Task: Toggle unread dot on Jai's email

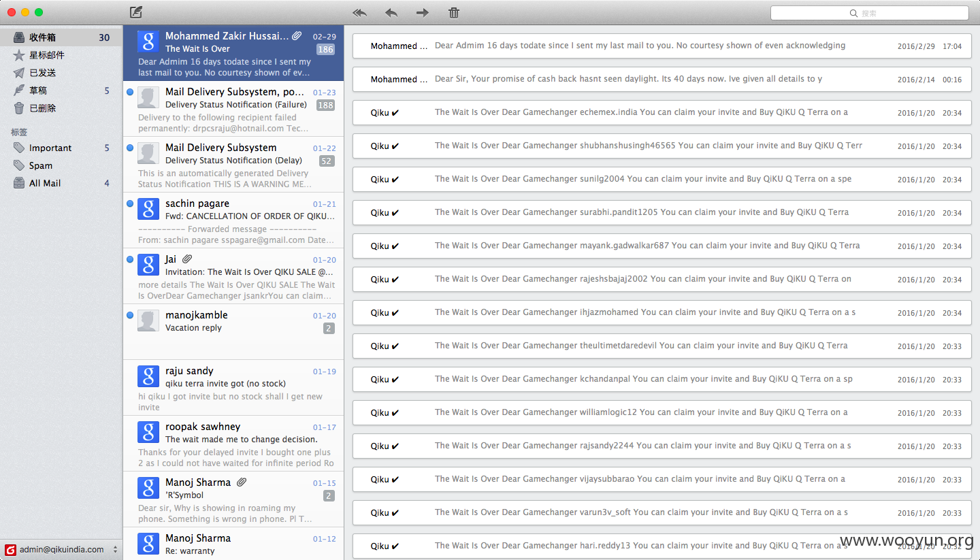Action: point(129,259)
